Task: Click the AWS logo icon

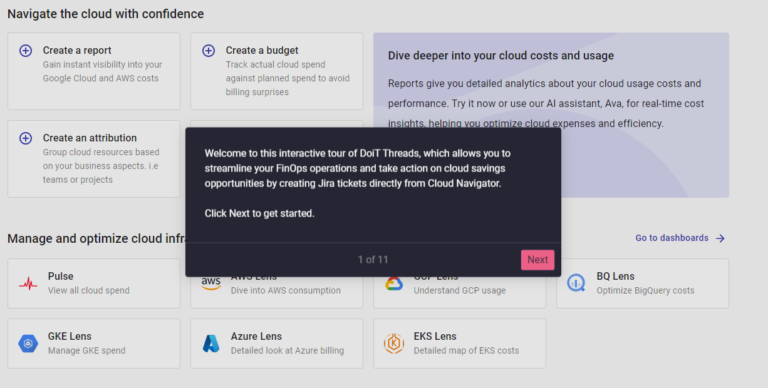Action: coord(211,283)
